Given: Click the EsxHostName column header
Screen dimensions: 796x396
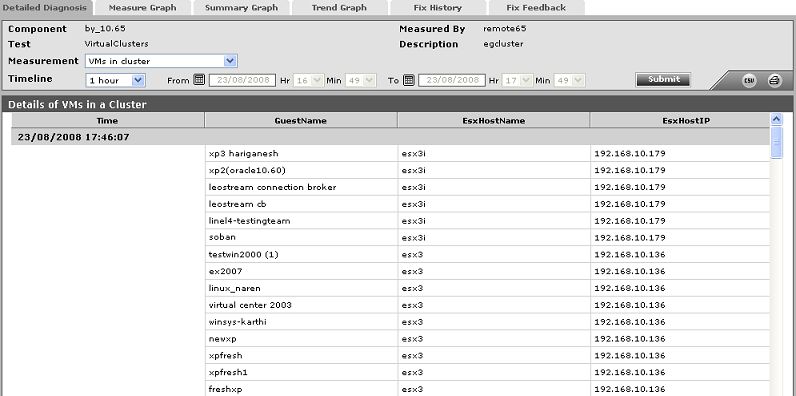Looking at the screenshot, I should 493,120.
